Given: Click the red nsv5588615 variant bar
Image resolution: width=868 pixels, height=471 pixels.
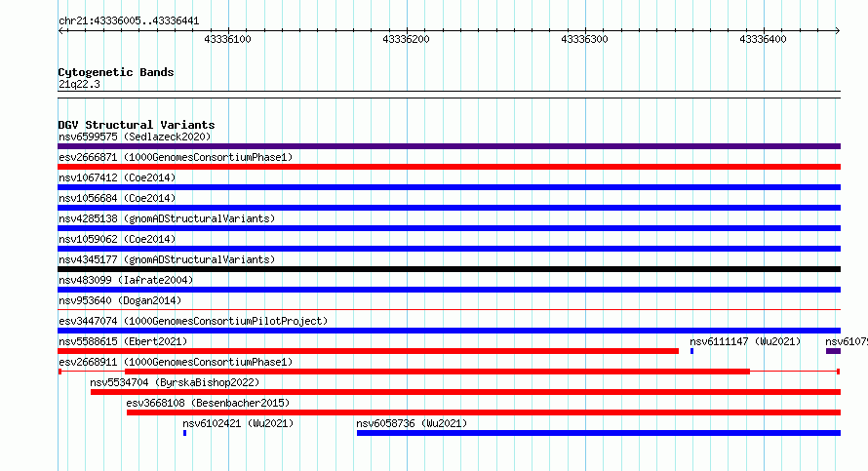Looking at the screenshot, I should pyautogui.click(x=368, y=351).
